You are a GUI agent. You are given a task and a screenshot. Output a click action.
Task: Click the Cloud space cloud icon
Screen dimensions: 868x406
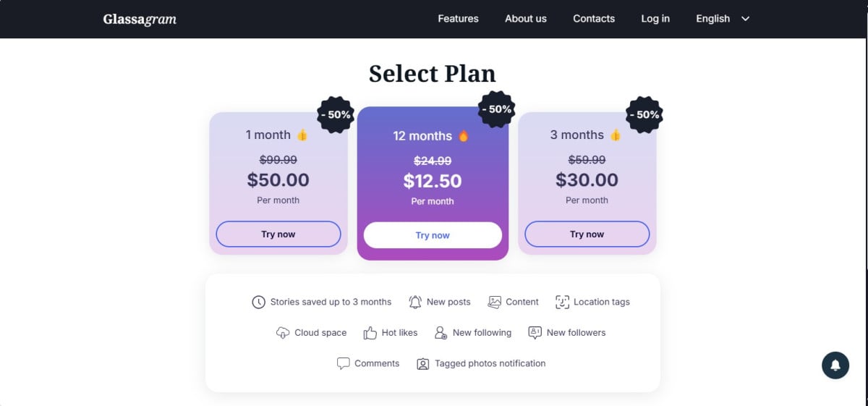pyautogui.click(x=283, y=333)
